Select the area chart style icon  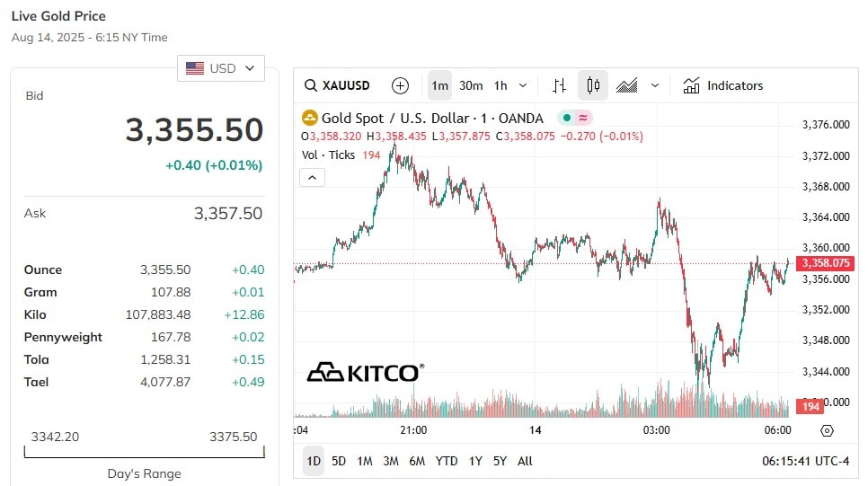[626, 86]
